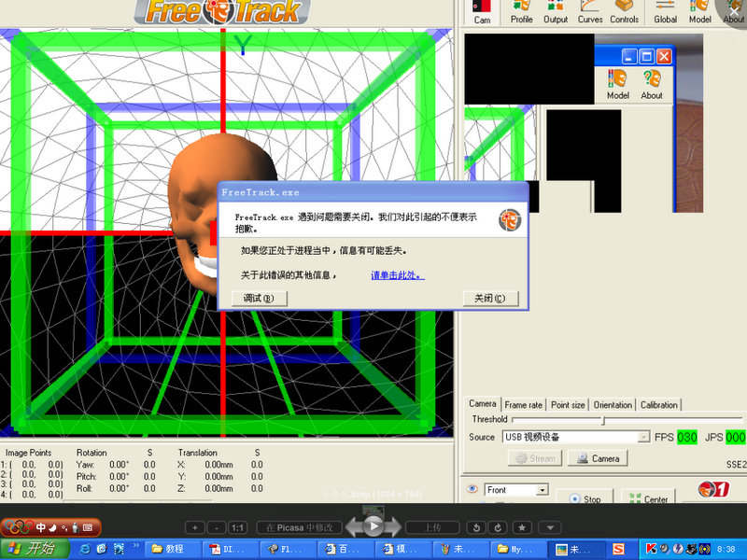
Task: Open the Model icon in main toolbar
Action: 699,12
